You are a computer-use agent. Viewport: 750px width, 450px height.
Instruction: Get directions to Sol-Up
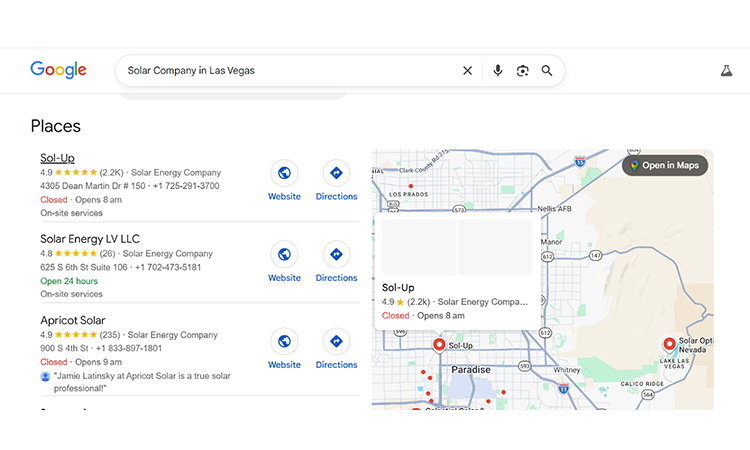336,173
